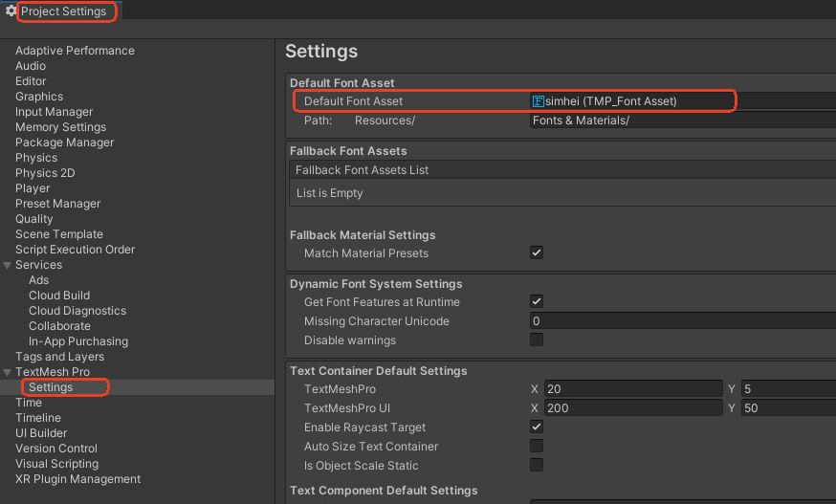
Task: Select Settings under TextMesh Pro
Action: pos(51,387)
